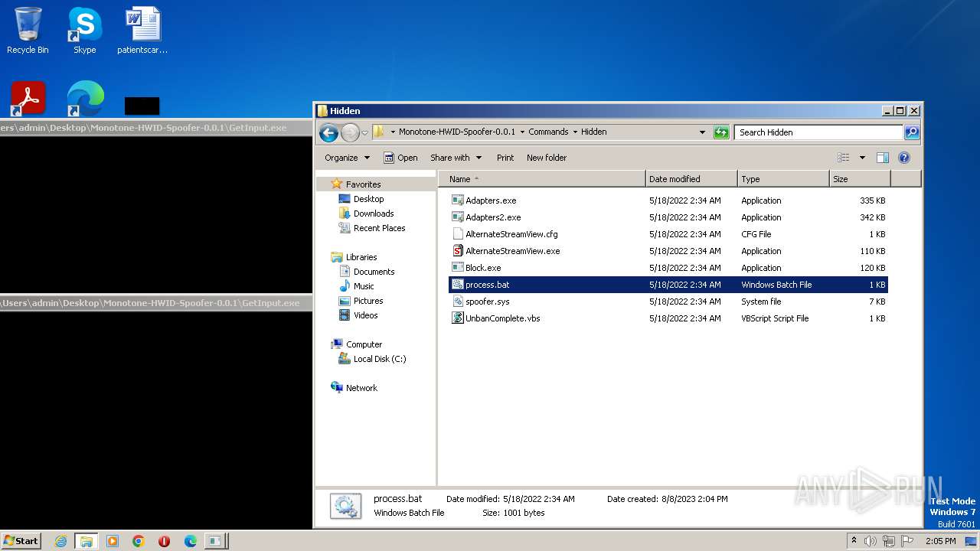Click the search magnifier button

(x=911, y=132)
